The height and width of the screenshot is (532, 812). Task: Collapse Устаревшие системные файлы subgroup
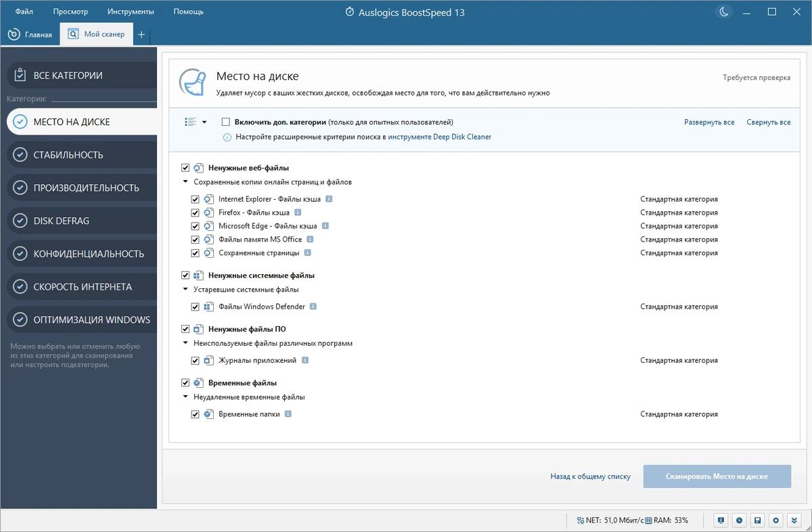[x=185, y=290]
